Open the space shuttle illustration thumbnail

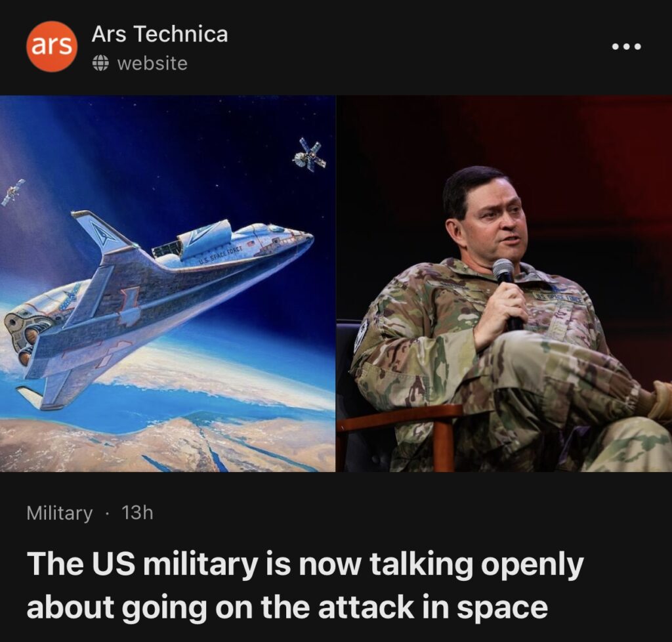coord(167,284)
